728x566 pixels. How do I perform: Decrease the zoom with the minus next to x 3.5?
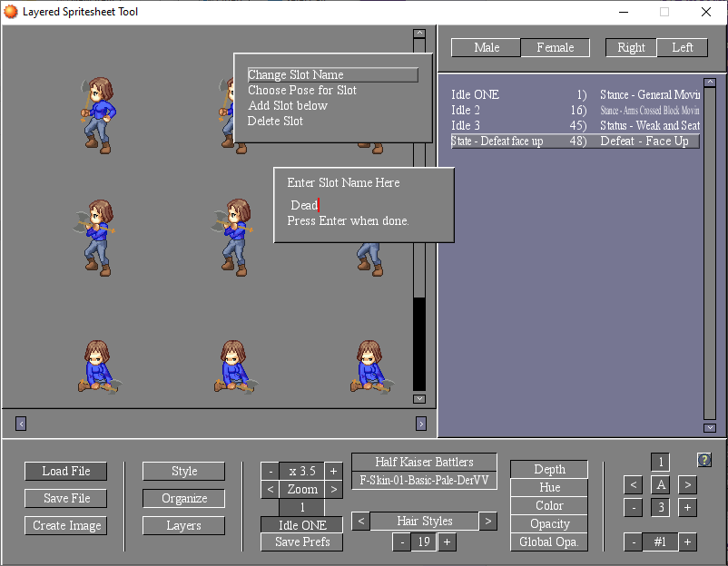click(x=270, y=471)
